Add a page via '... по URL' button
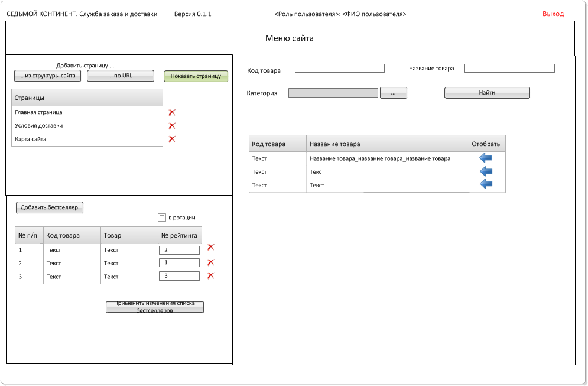Image resolution: width=588 pixels, height=386 pixels. click(121, 76)
